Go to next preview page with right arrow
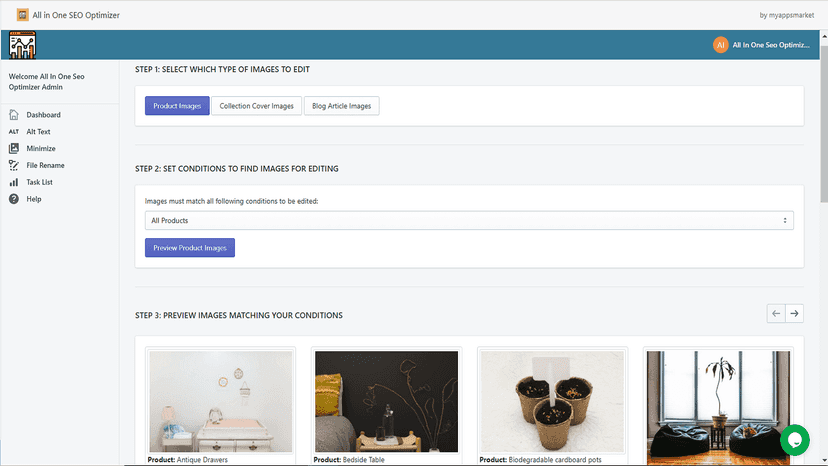Image resolution: width=828 pixels, height=466 pixels. [x=794, y=314]
